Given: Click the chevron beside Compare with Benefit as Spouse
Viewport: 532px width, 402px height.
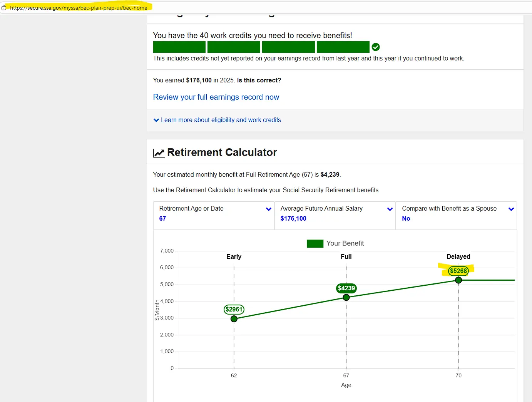Looking at the screenshot, I should point(511,209).
